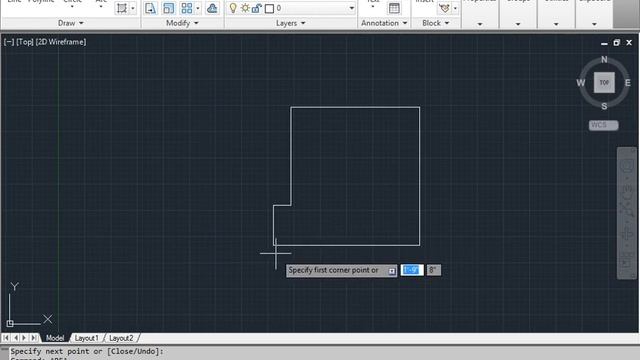Switch to the Model tab
Screen dimensions: 640x360
[x=55, y=338]
